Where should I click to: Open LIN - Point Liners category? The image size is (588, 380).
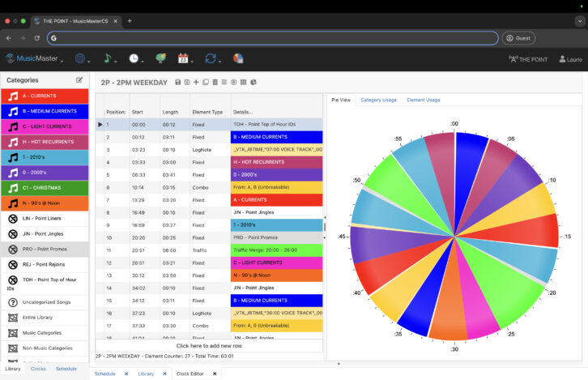(x=45, y=219)
